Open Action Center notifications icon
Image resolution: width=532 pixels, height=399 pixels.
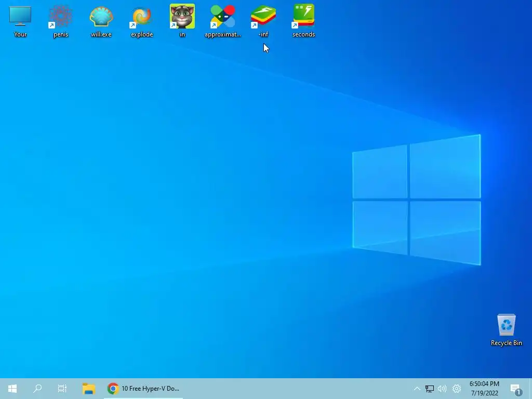(516, 389)
